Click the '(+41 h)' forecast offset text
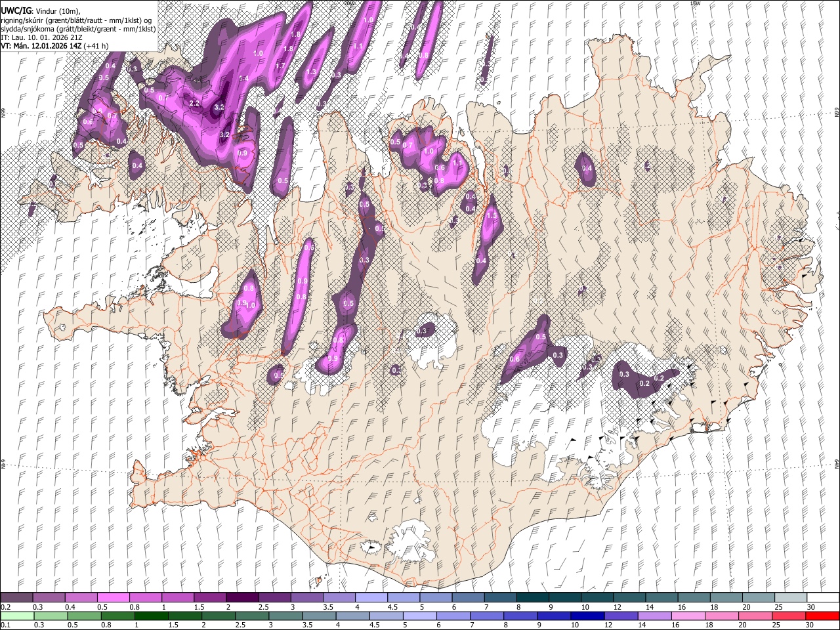This screenshot has height=630, width=840. pos(96,46)
